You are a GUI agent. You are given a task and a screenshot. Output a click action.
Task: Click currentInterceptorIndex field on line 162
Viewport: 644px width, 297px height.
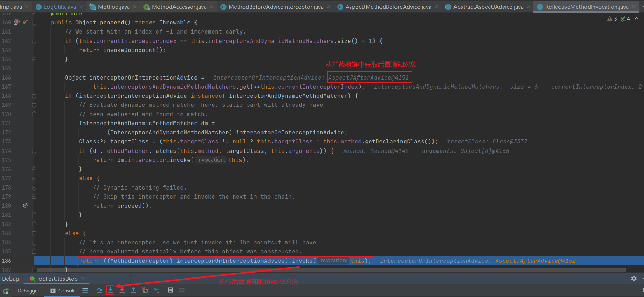pyautogui.click(x=136, y=41)
